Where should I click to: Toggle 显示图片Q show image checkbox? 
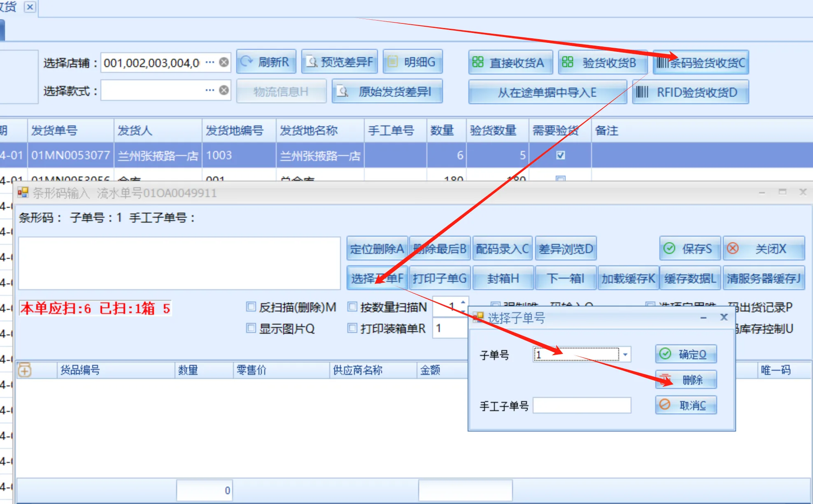pos(251,328)
